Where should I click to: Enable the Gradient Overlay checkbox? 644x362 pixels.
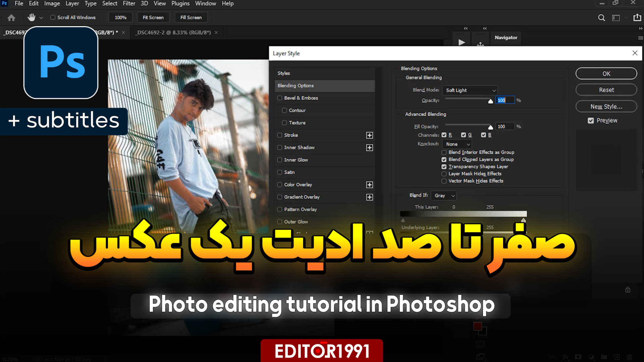click(279, 197)
